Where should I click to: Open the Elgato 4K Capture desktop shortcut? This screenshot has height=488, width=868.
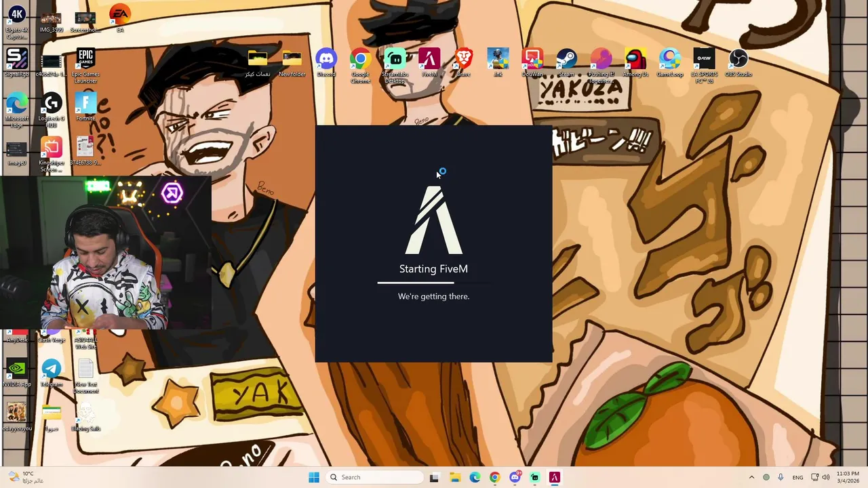pyautogui.click(x=16, y=22)
